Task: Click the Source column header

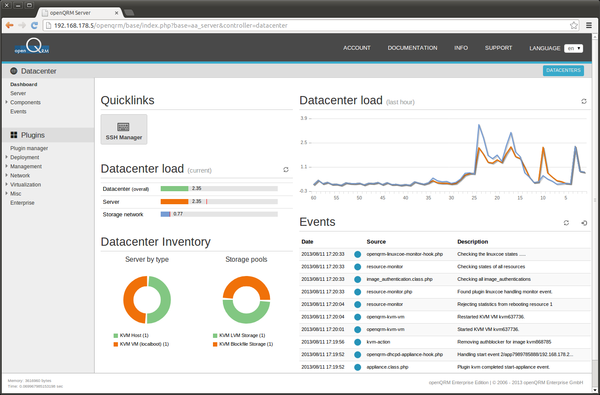Action: [376, 242]
